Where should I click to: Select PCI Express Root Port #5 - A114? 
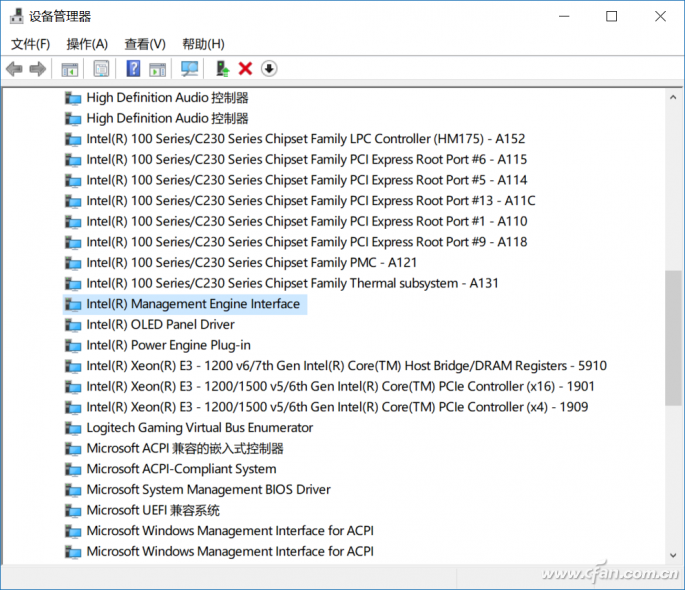(x=307, y=180)
